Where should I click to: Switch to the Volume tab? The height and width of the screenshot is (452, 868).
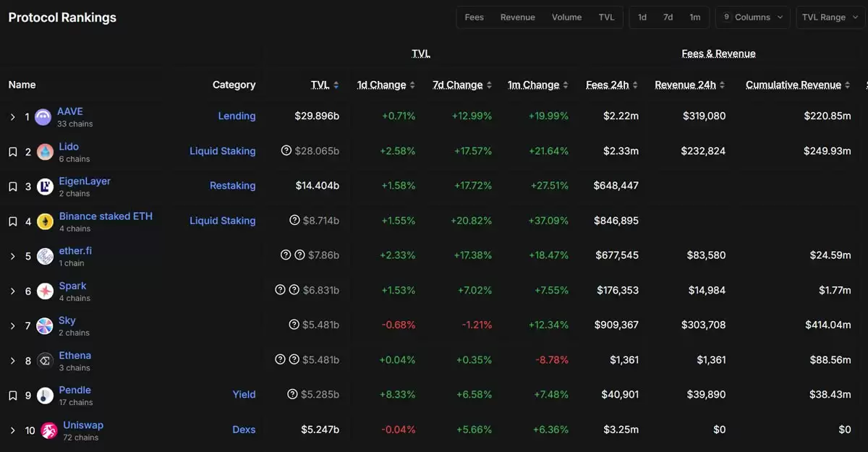tap(566, 17)
